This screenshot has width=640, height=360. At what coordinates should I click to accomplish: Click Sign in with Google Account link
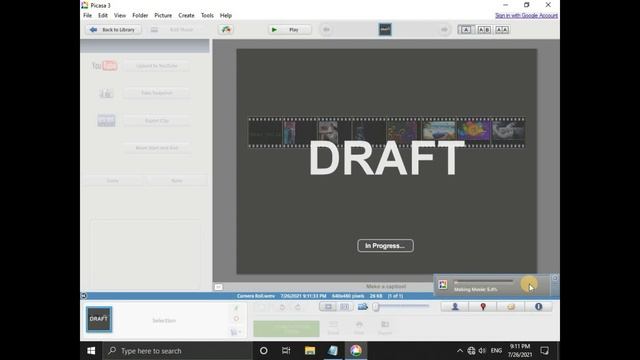pyautogui.click(x=526, y=16)
